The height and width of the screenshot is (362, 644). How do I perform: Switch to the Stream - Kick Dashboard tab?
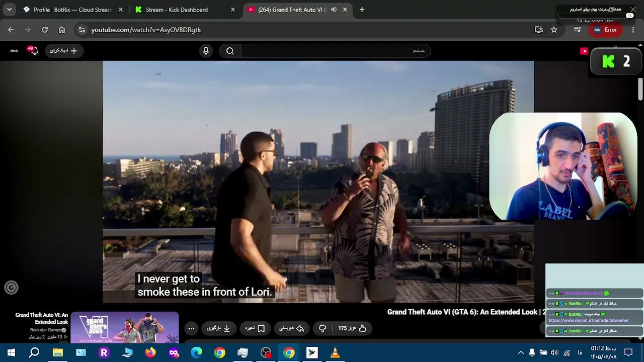coord(185,10)
